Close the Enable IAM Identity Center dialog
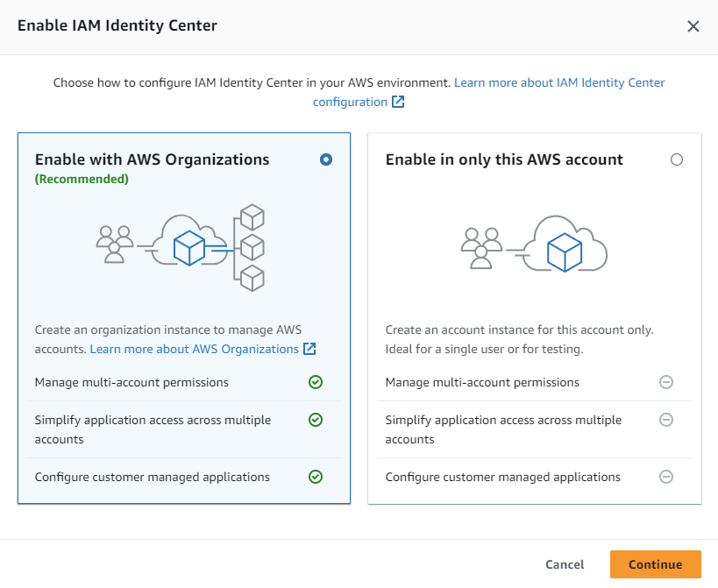This screenshot has width=718, height=588. point(693,26)
